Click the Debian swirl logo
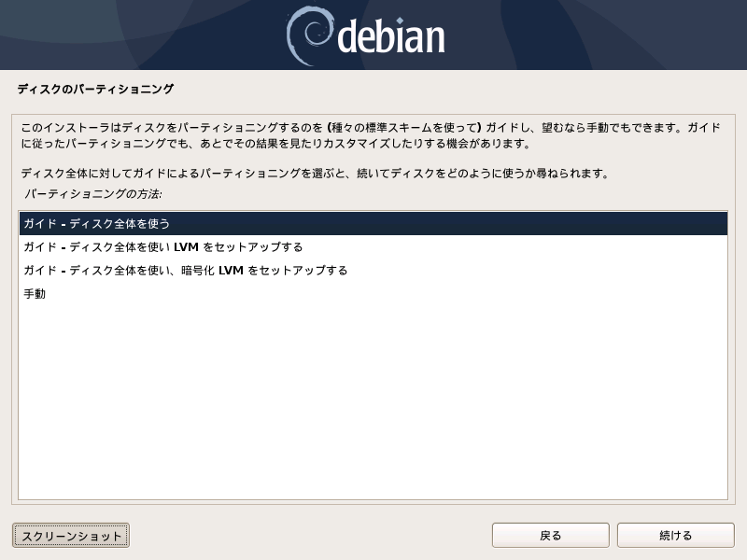Screen dimensions: 747x560 [x=308, y=36]
